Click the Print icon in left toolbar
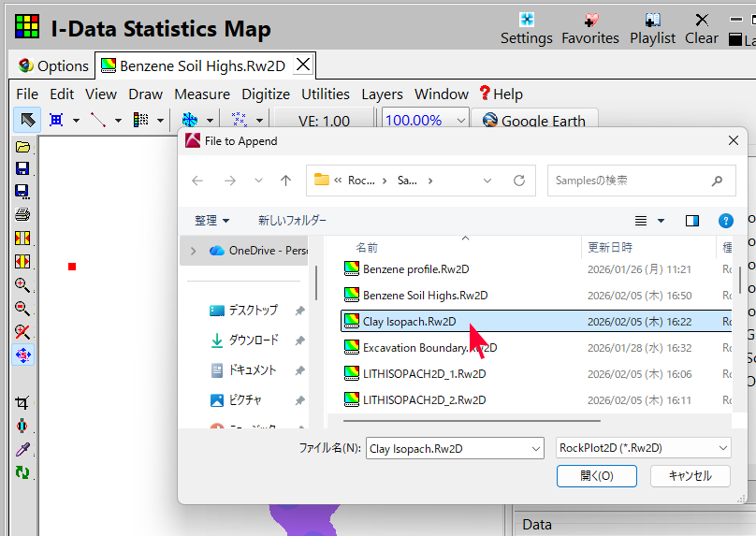 point(22,214)
